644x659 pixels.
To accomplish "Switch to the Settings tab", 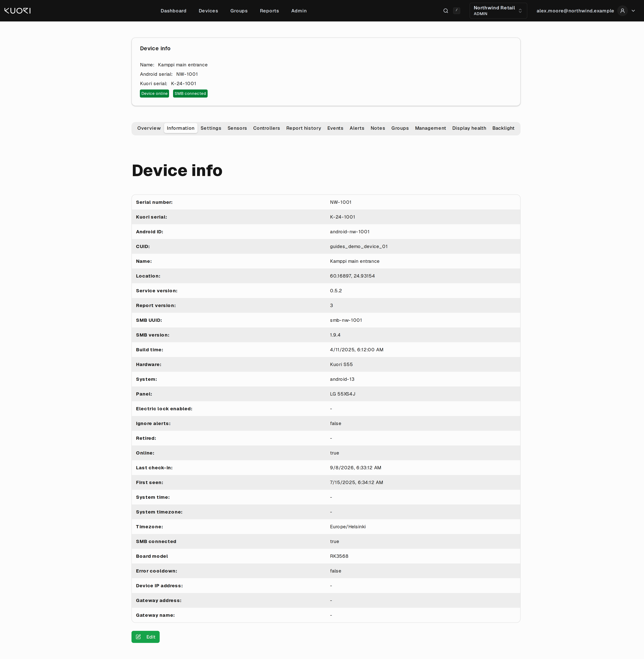I will (211, 128).
